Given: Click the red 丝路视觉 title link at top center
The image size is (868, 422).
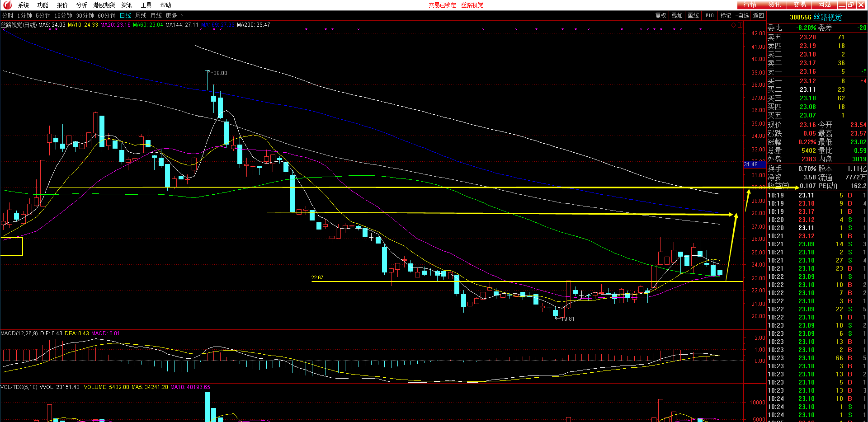Looking at the screenshot, I should pyautogui.click(x=472, y=5).
